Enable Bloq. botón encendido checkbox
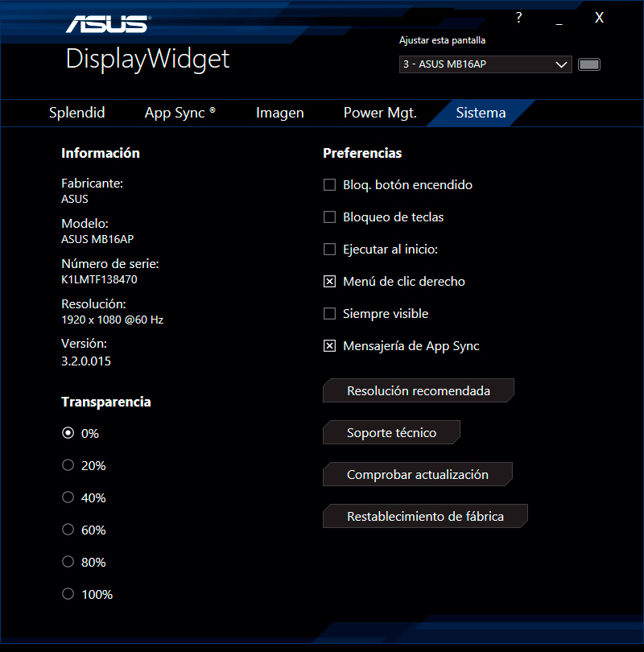Viewport: 644px width, 652px height. click(329, 185)
